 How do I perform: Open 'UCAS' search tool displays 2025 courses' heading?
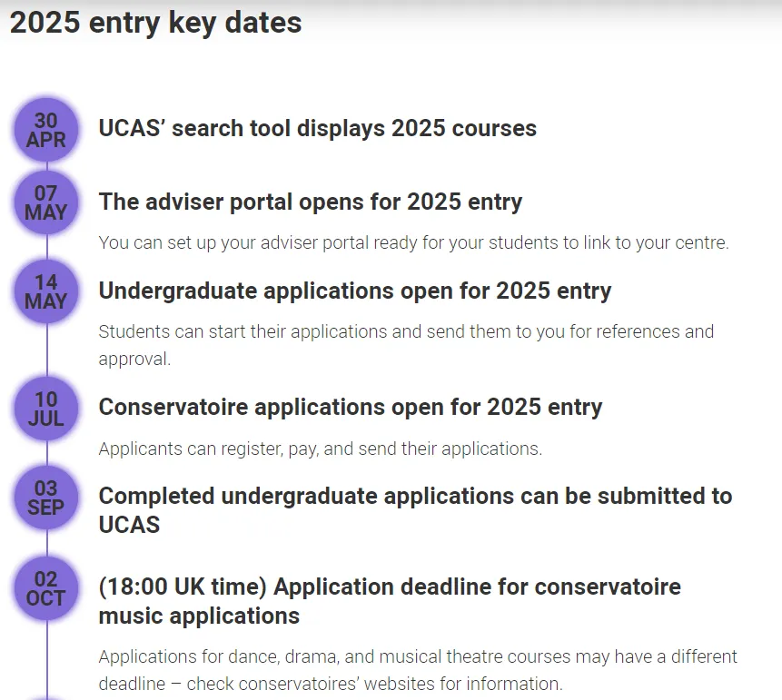pos(317,128)
